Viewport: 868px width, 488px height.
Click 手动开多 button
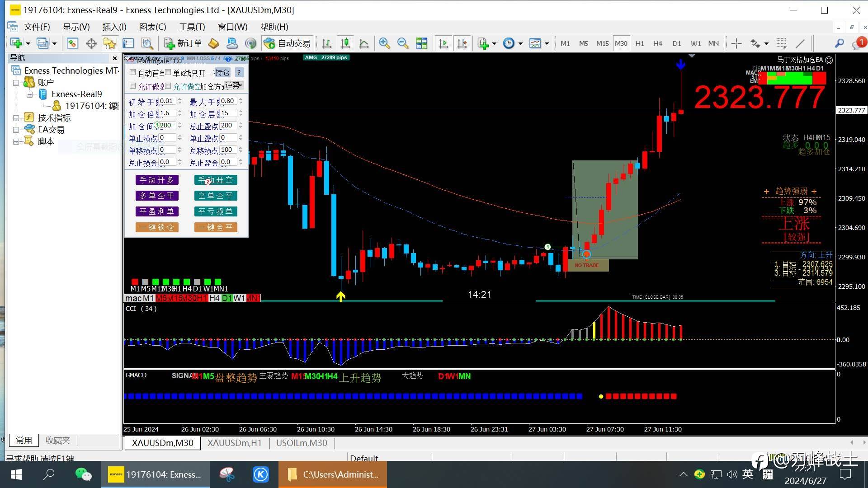click(x=157, y=180)
